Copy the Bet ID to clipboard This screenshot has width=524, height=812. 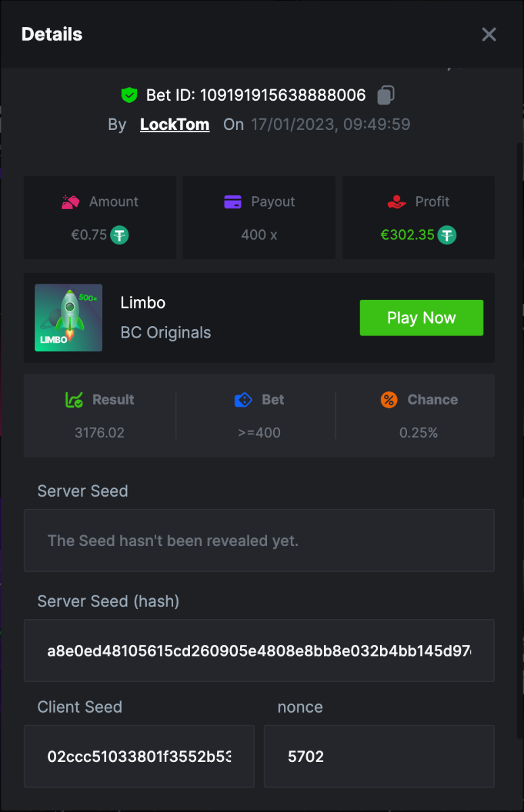[385, 95]
